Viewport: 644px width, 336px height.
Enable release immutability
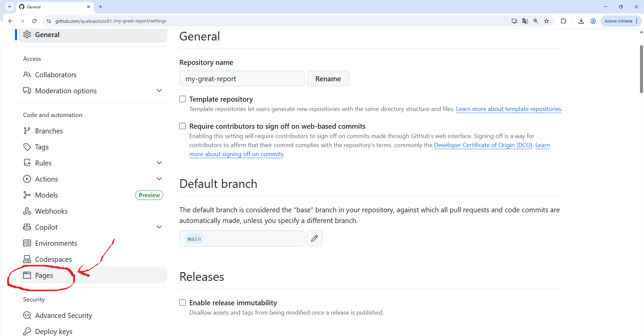[183, 302]
